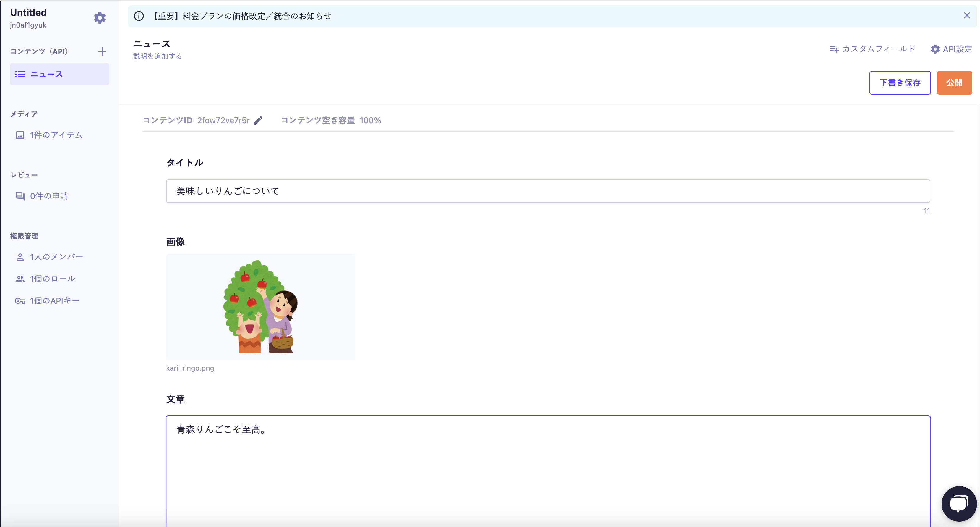Click the character count 11

click(927, 211)
